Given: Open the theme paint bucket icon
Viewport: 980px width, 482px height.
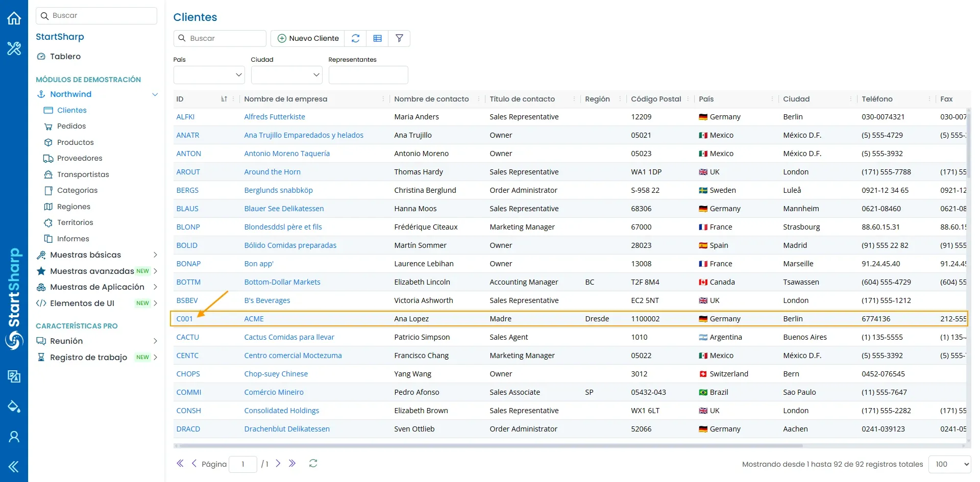Looking at the screenshot, I should (x=14, y=407).
